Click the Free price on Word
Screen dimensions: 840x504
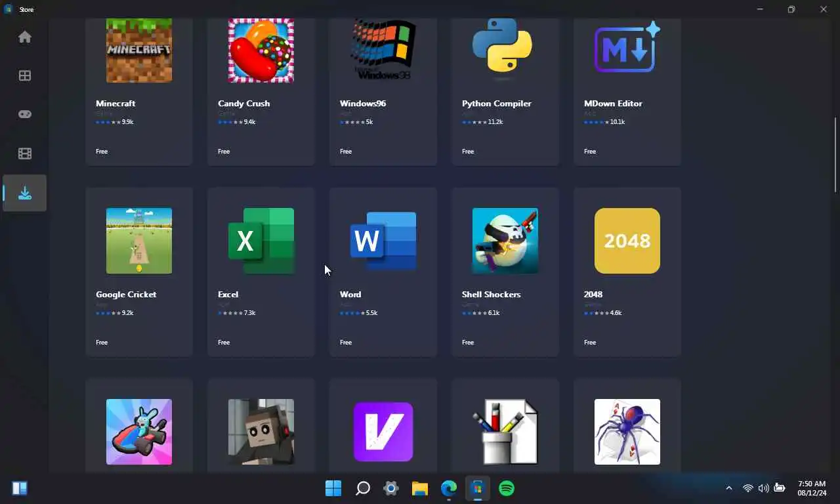(346, 343)
